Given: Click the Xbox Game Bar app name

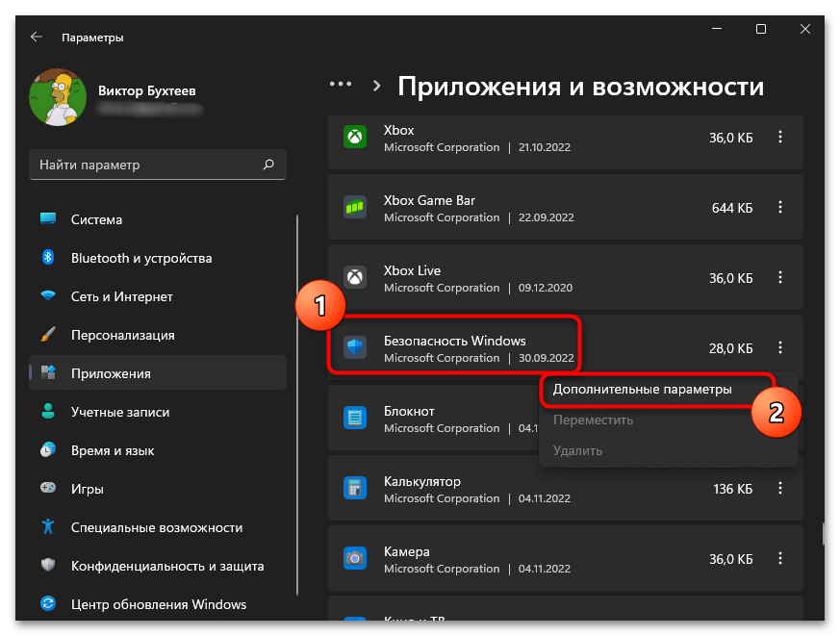Looking at the screenshot, I should (429, 200).
